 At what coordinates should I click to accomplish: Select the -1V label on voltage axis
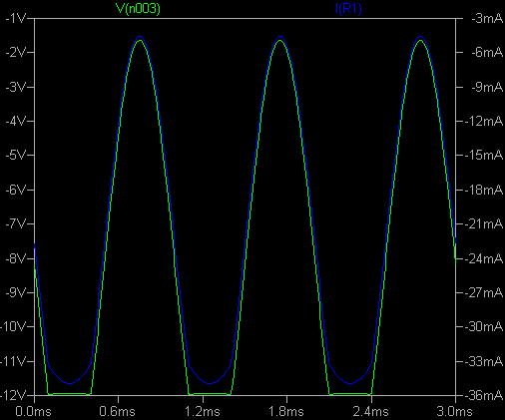[x=16, y=19]
